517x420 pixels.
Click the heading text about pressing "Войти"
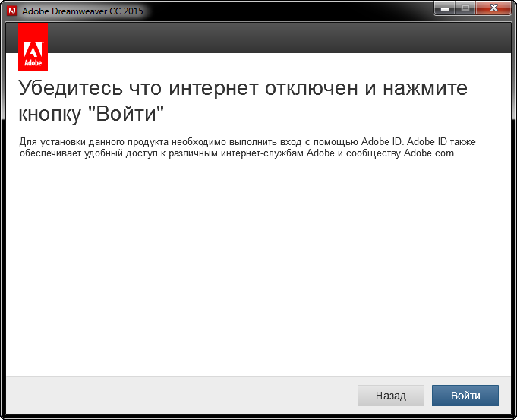243,100
